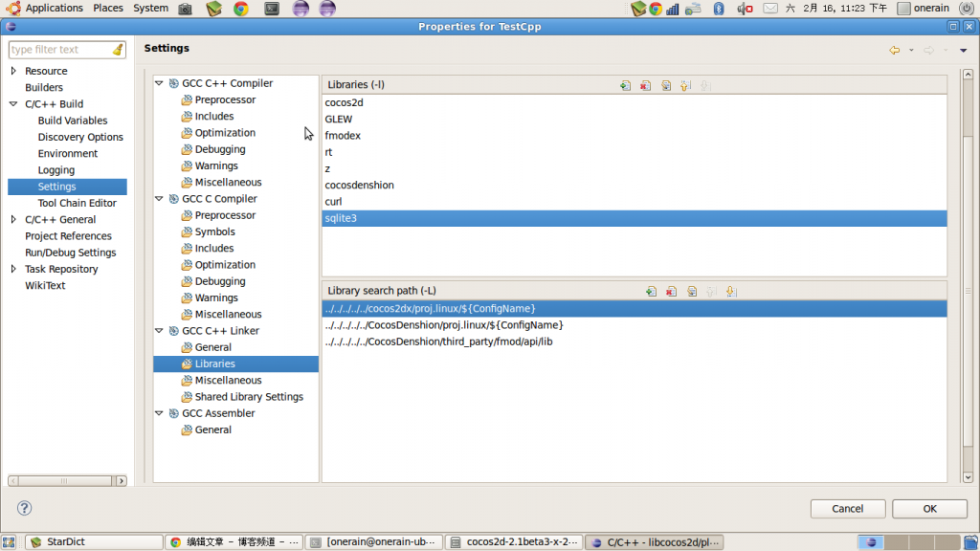Switch to cocos2d-2.1beta3 taskbar window
Image resolution: width=980 pixels, height=551 pixels.
[514, 541]
